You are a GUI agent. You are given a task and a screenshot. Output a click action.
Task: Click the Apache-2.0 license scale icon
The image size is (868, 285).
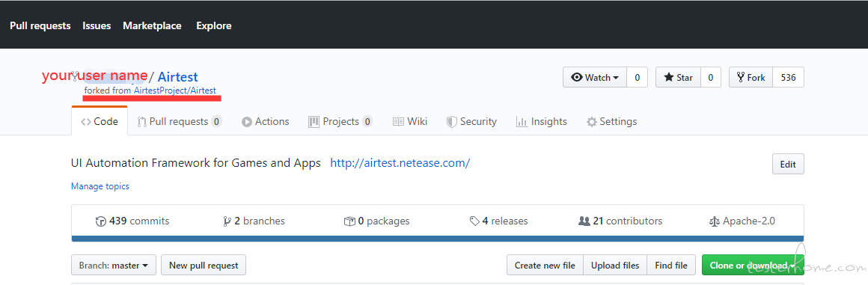click(714, 221)
